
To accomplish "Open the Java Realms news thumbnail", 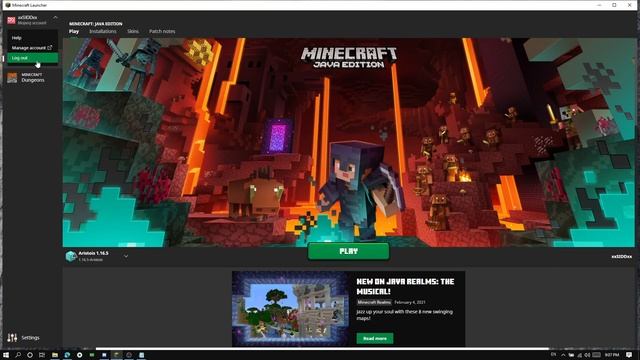I will coord(290,309).
